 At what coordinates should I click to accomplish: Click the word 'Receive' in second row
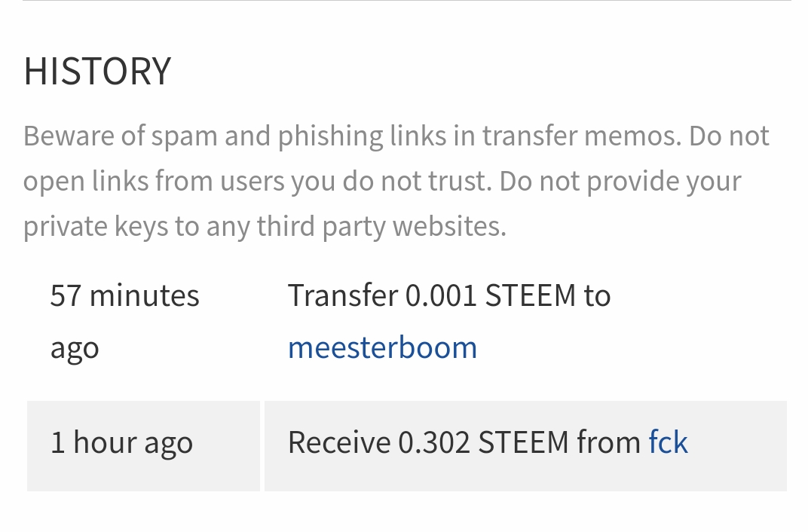click(338, 442)
